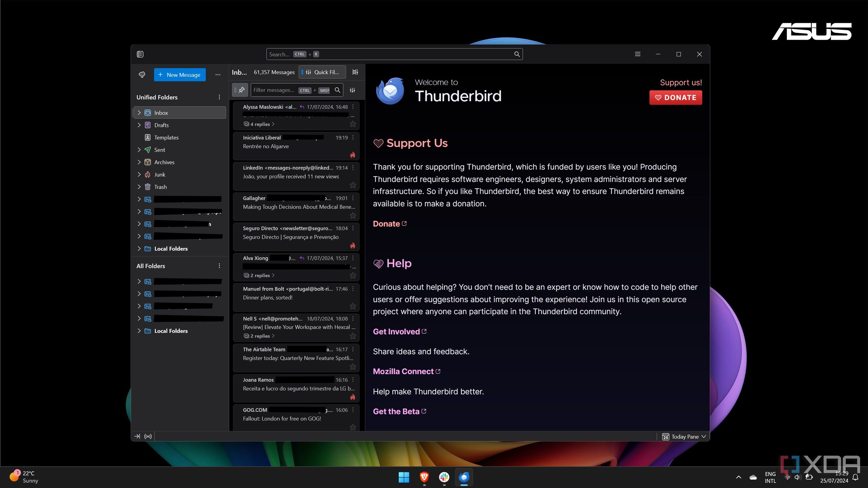Expand the Local Folders under All Folders
Image resolution: width=868 pixels, height=488 pixels.
pos(139,331)
